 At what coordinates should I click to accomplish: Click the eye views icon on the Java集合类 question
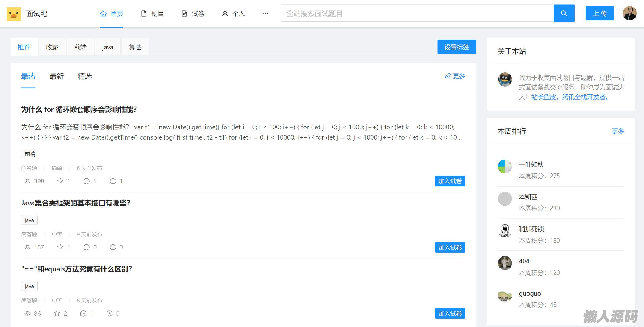click(27, 247)
